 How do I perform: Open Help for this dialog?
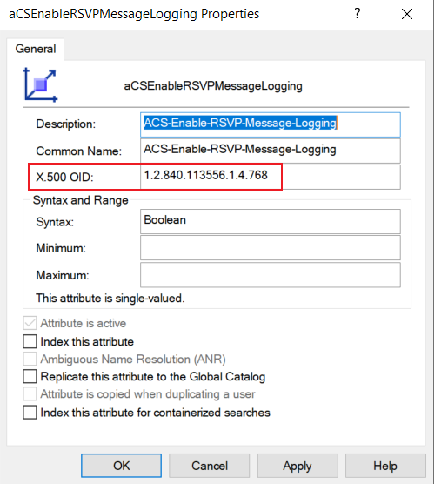pos(385,466)
